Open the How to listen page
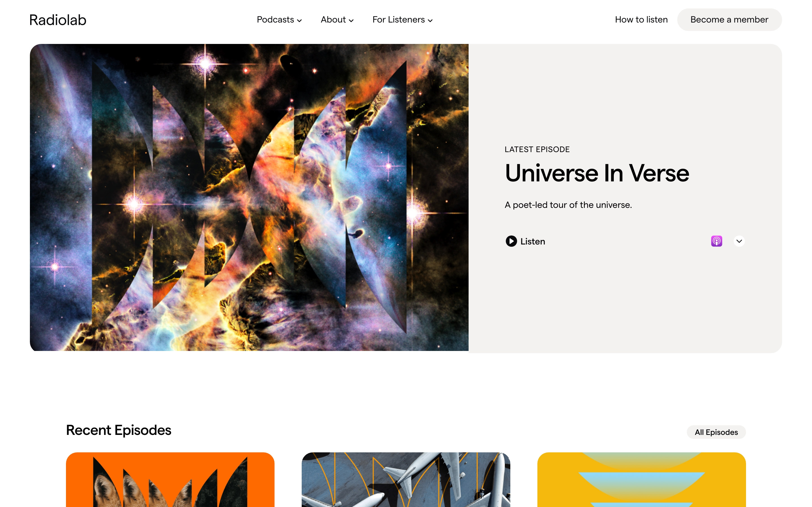Image resolution: width=812 pixels, height=507 pixels. click(x=641, y=20)
